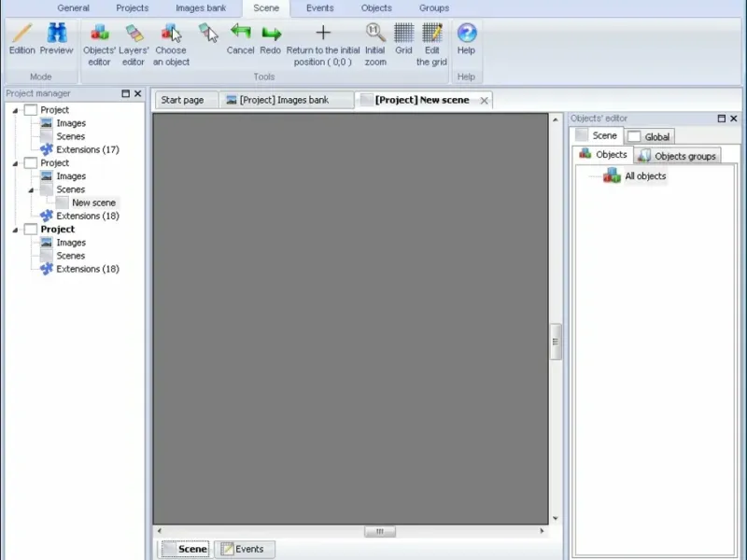Collapse the bold Project tree node
747x560 pixels.
15,230
